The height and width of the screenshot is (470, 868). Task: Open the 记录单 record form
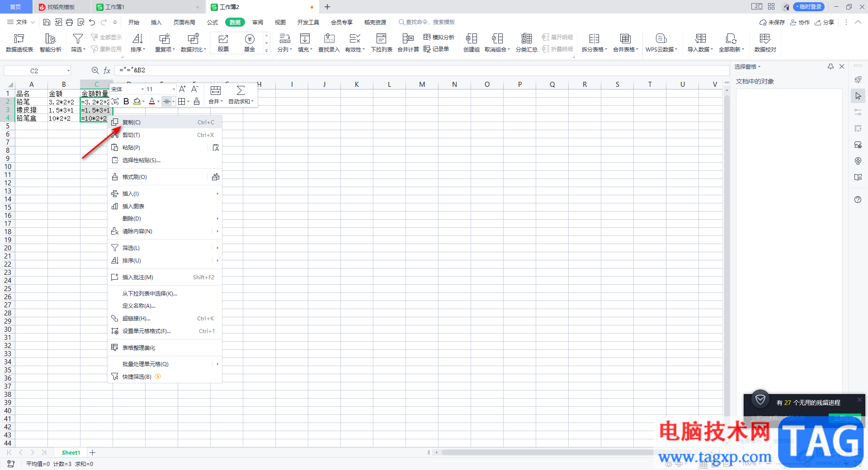click(x=436, y=49)
